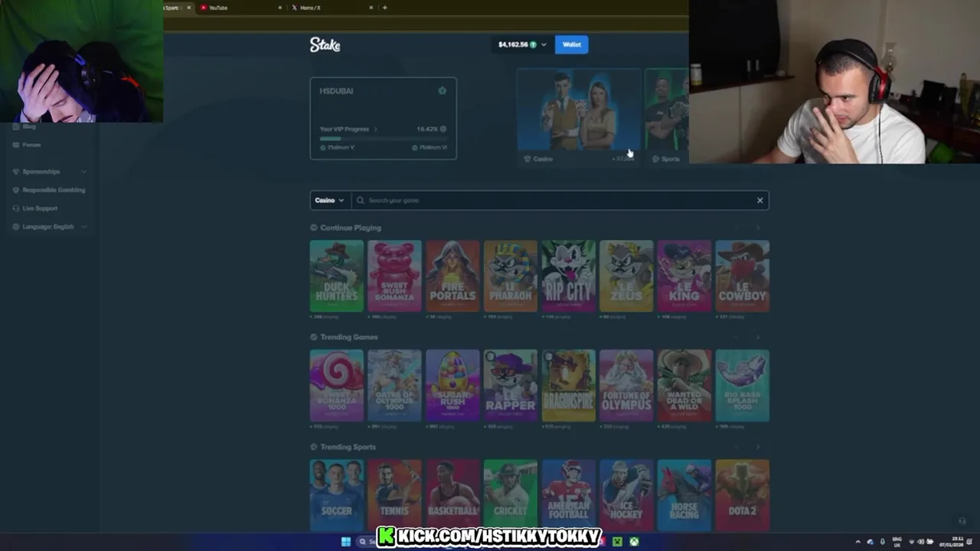Launch the Le Pharaoh game

click(x=511, y=275)
